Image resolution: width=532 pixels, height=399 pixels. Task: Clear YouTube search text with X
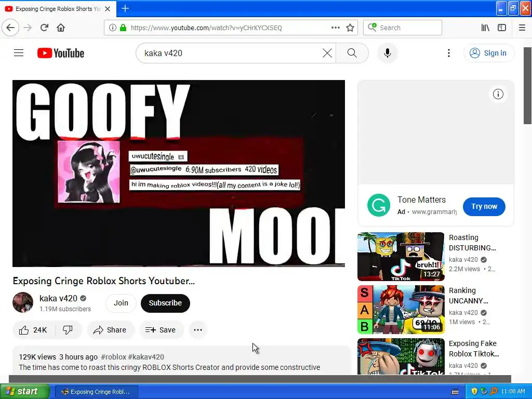click(327, 53)
